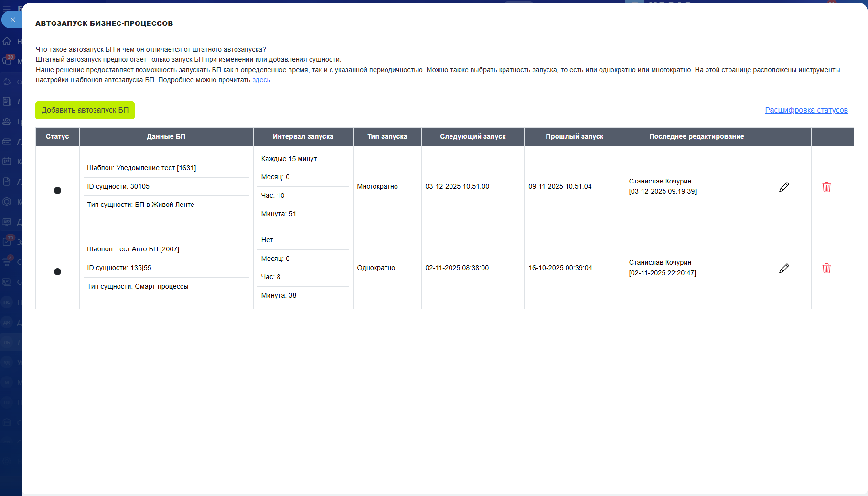Click the Интервал запуска column header

303,136
